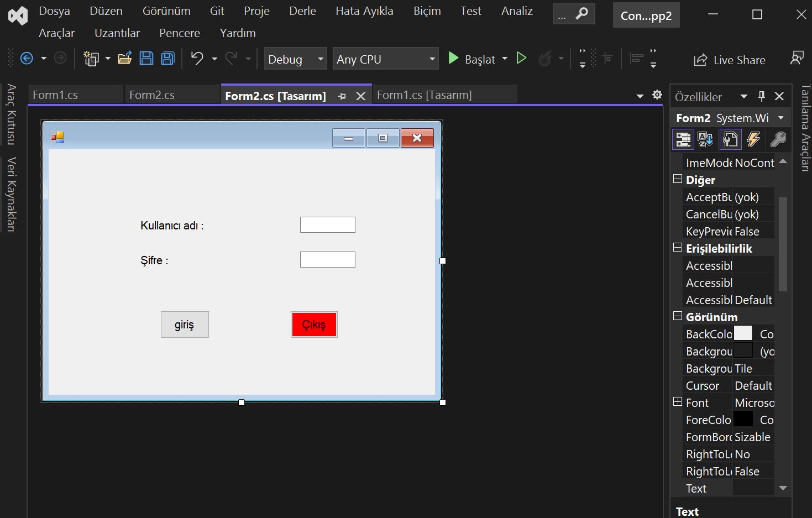Image resolution: width=812 pixels, height=518 pixels.
Task: Click the giriş button on the form
Action: (x=185, y=325)
